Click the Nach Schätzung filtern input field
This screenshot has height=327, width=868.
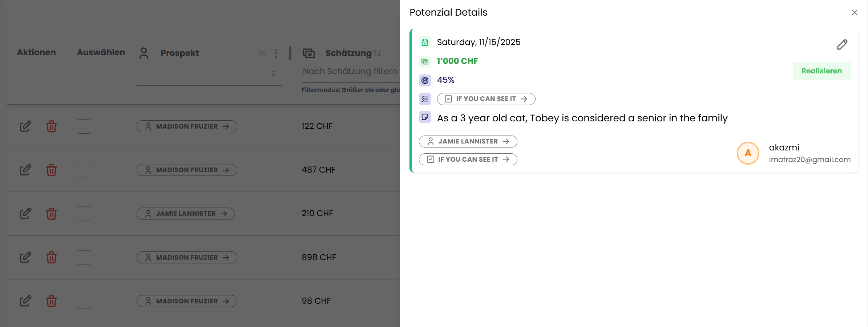point(350,72)
